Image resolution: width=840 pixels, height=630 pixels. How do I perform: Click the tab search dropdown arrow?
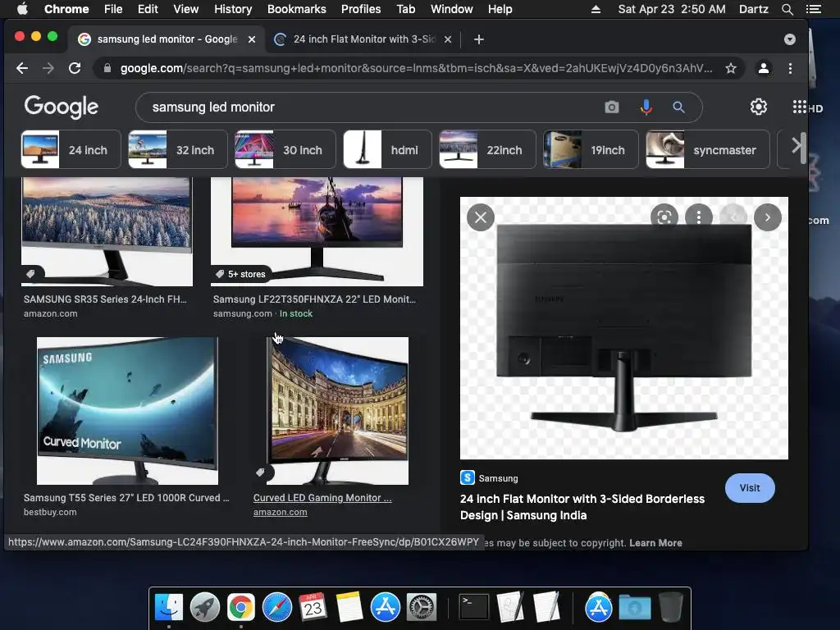click(790, 39)
